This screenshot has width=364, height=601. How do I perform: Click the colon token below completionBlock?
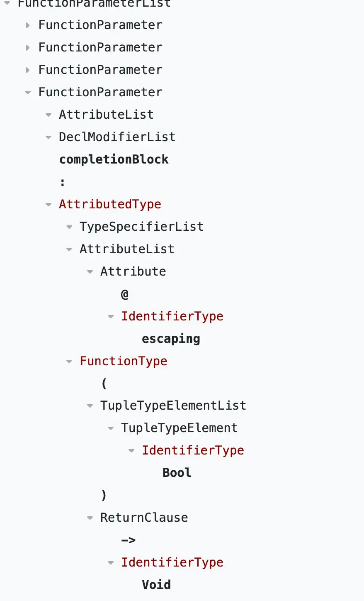(63, 182)
